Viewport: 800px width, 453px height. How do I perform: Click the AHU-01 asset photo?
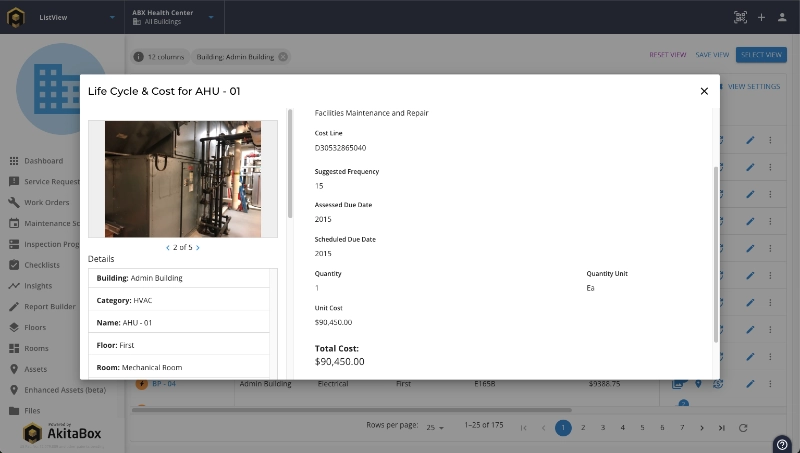(x=183, y=179)
